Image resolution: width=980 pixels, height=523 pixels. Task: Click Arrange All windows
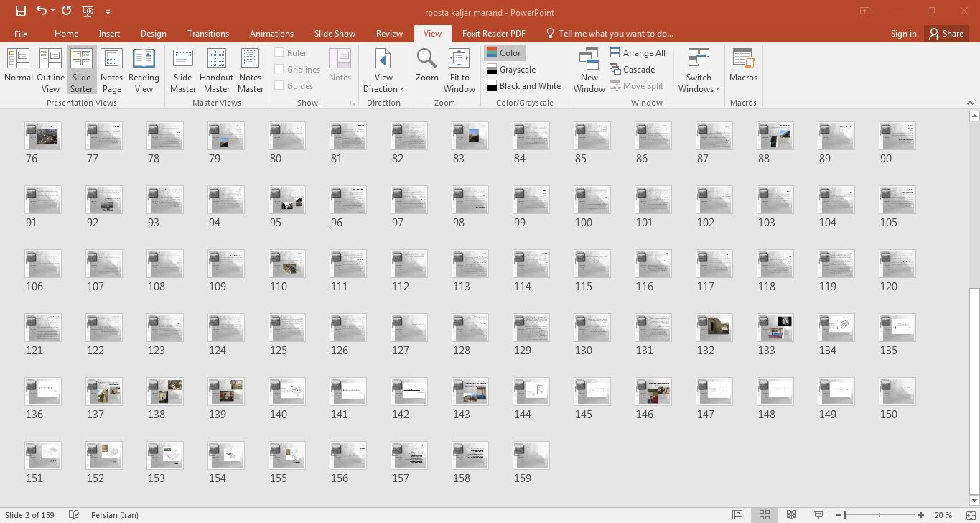[638, 52]
